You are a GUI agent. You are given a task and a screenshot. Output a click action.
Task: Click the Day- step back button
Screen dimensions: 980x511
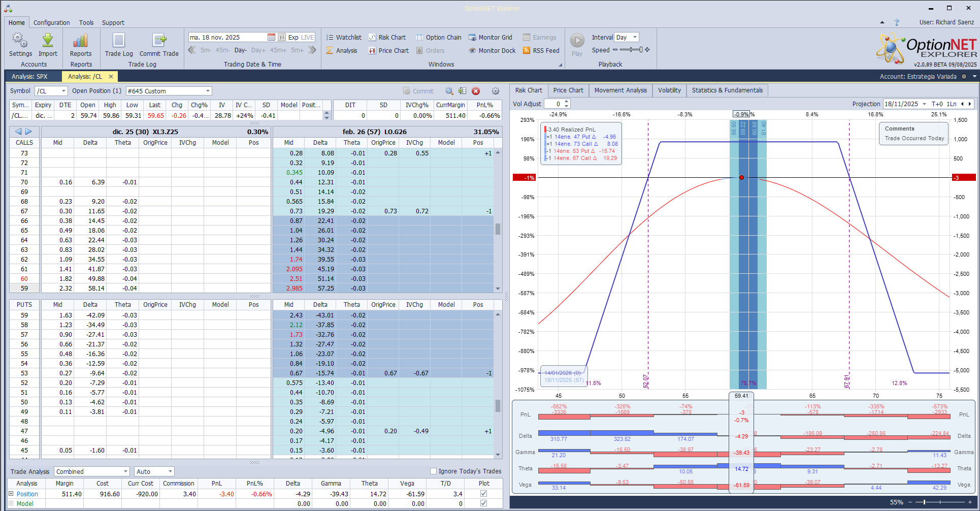[241, 50]
